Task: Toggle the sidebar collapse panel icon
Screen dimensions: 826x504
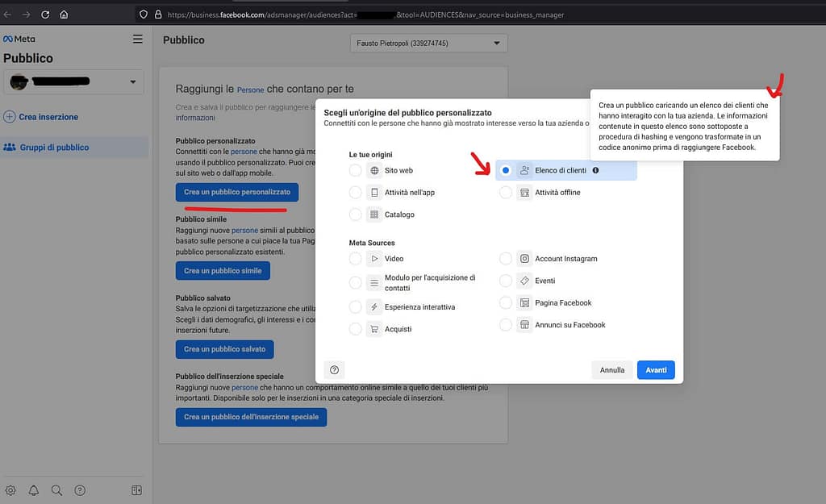Action: point(136,490)
